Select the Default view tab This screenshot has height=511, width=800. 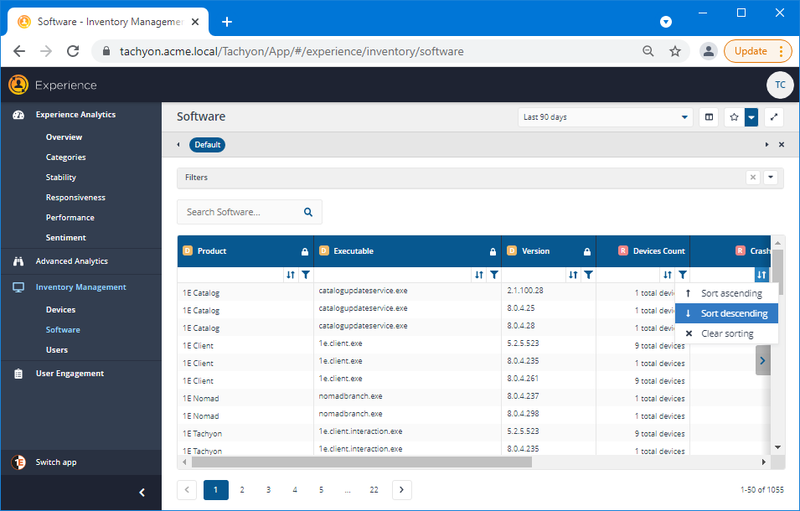click(207, 145)
